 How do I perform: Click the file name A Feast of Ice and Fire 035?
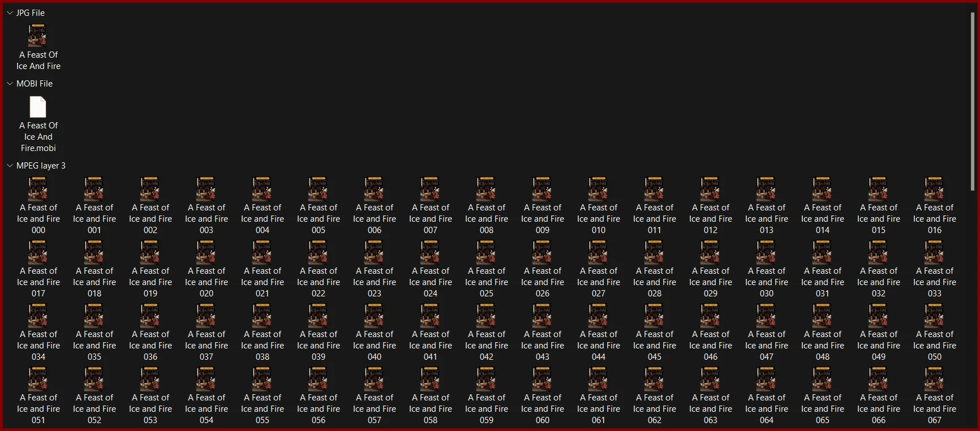click(x=94, y=346)
